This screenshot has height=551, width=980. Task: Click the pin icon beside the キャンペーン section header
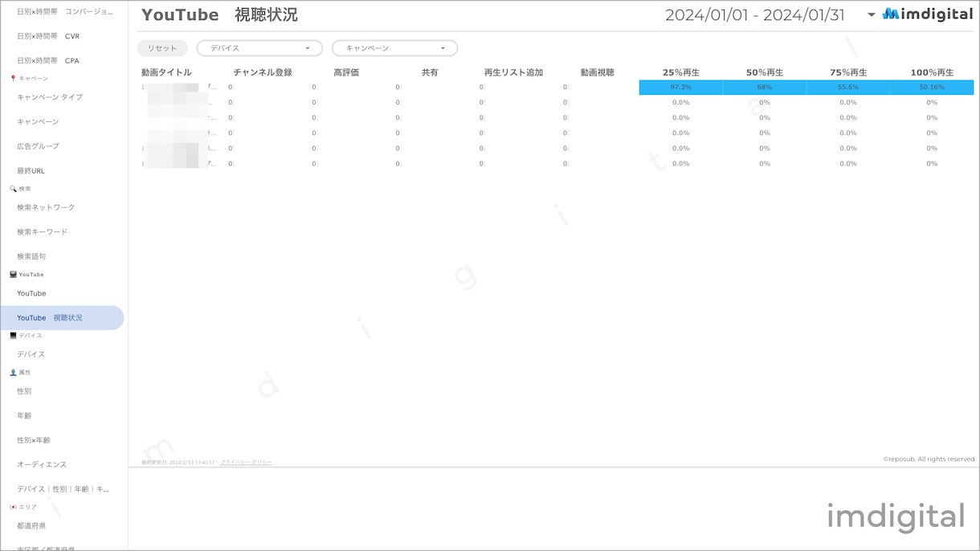click(x=13, y=79)
